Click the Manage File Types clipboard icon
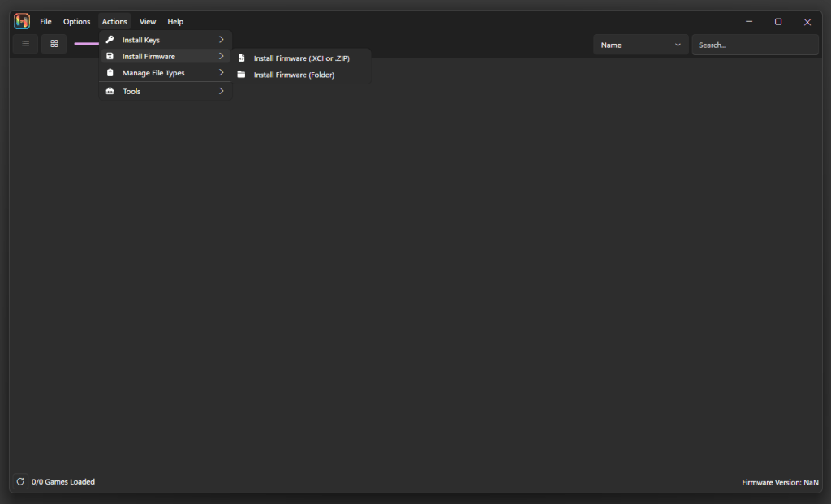Image resolution: width=831 pixels, height=504 pixels. tap(110, 72)
